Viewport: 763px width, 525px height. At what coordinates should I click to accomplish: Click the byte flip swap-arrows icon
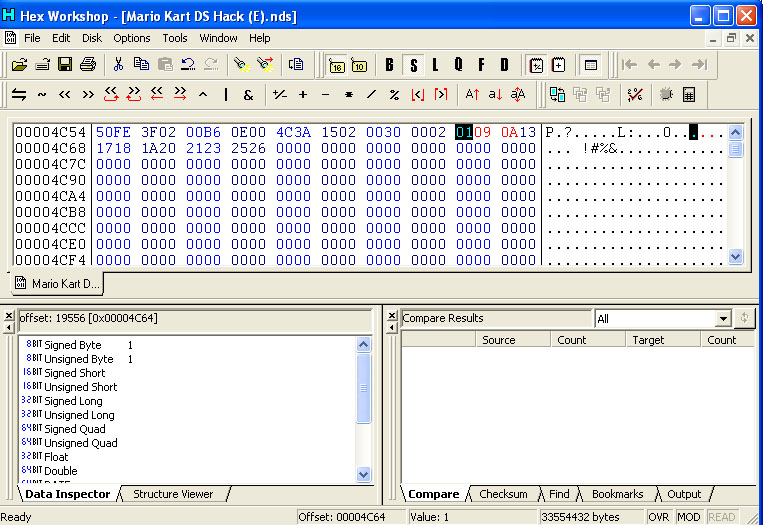[x=19, y=94]
